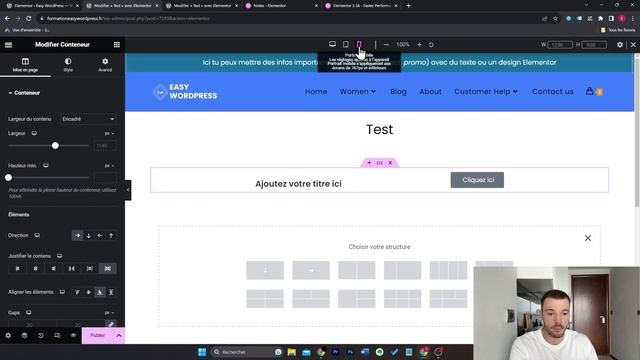Align items to end
This screenshot has width=640, height=360.
click(100, 292)
